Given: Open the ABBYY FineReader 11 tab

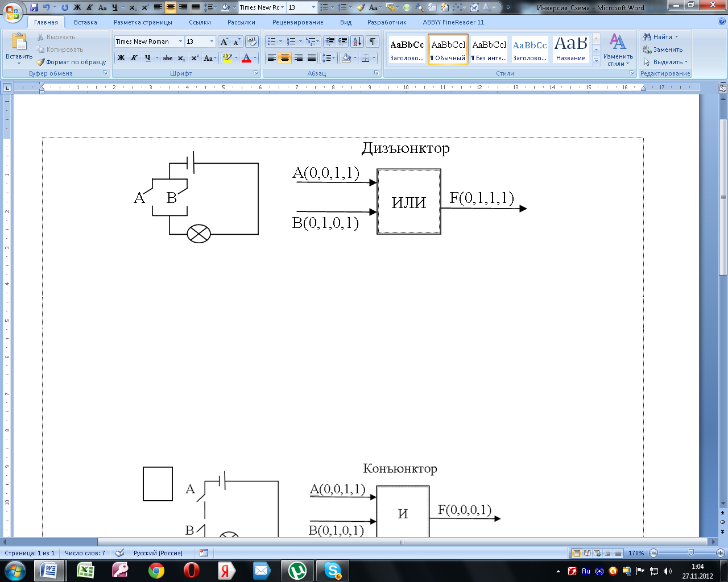Looking at the screenshot, I should 453,22.
